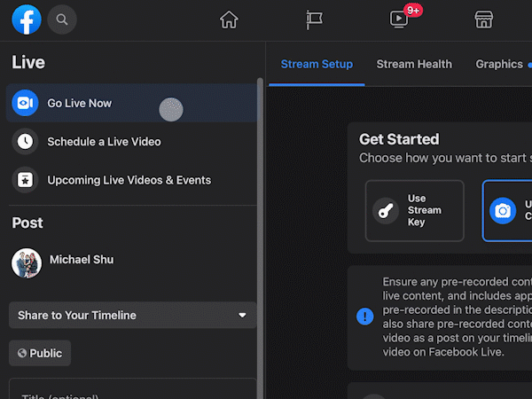Image resolution: width=532 pixels, height=399 pixels.
Task: Click the Schedule a Live Video clock icon
Action: [26, 142]
